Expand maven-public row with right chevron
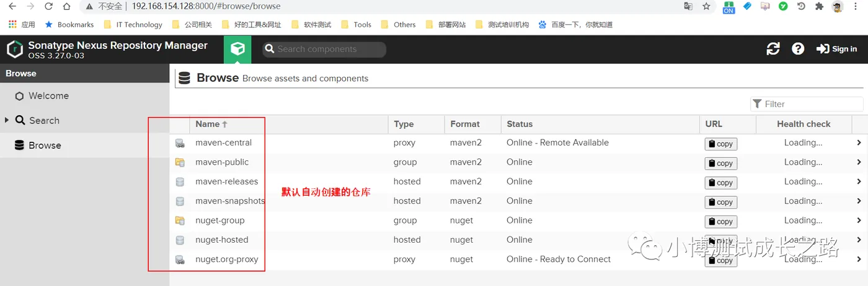Screen dimensions: 868x286 pyautogui.click(x=859, y=162)
